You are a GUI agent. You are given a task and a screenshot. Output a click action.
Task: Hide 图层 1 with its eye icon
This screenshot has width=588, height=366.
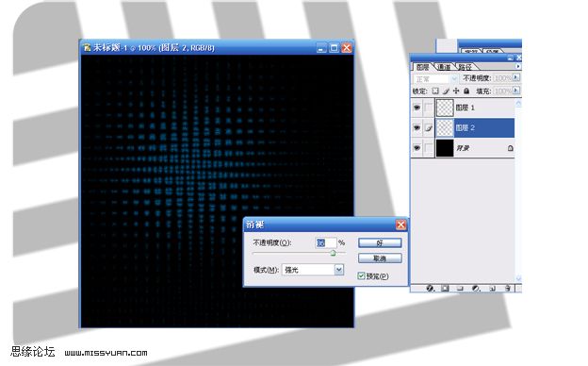[x=416, y=108]
